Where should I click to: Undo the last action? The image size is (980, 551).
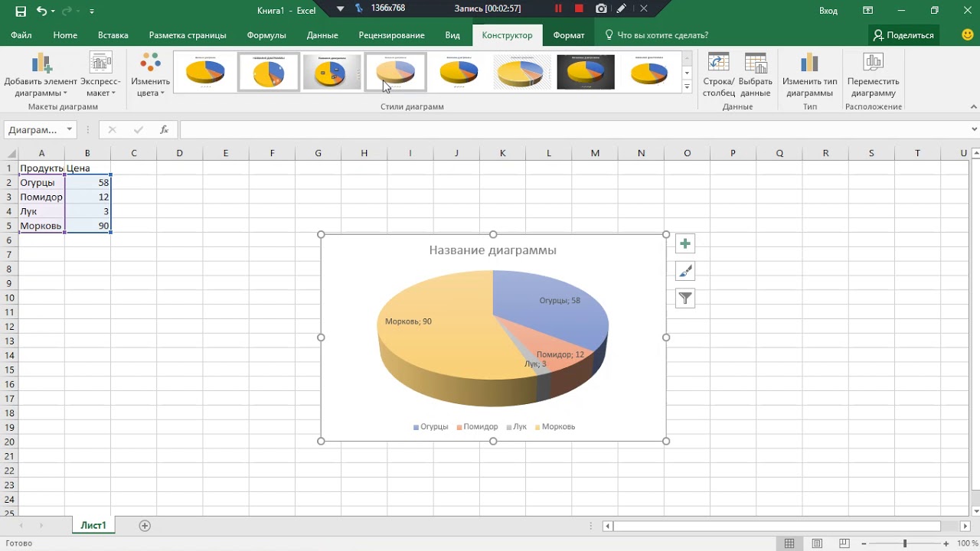[x=41, y=11]
